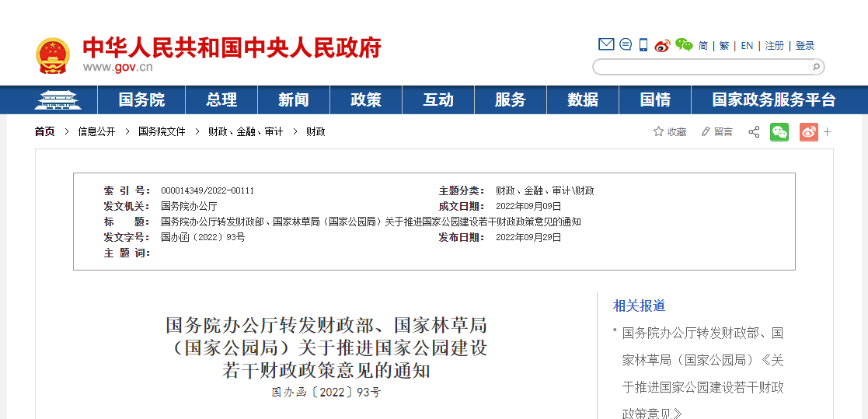Screen dimensions: 868x419
Task: Click the plus icon for more sharing
Action: [x=827, y=131]
